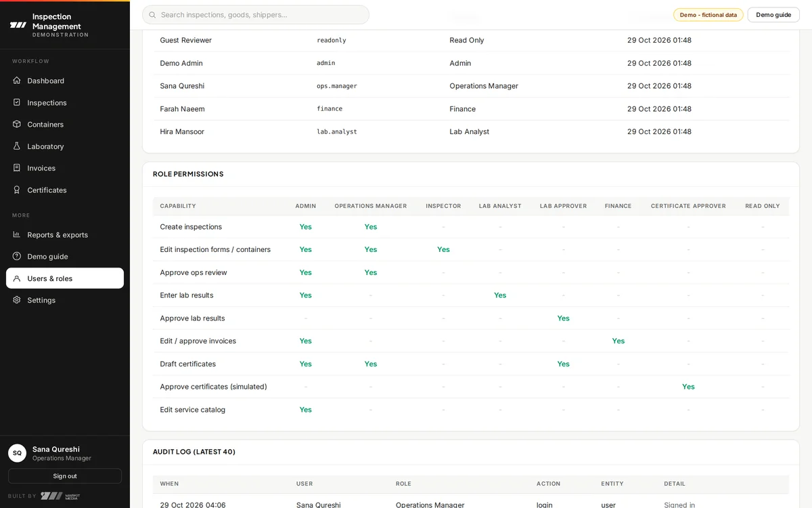Click Approve lab results capability
Screen dimensions: 812x508
coord(192,318)
